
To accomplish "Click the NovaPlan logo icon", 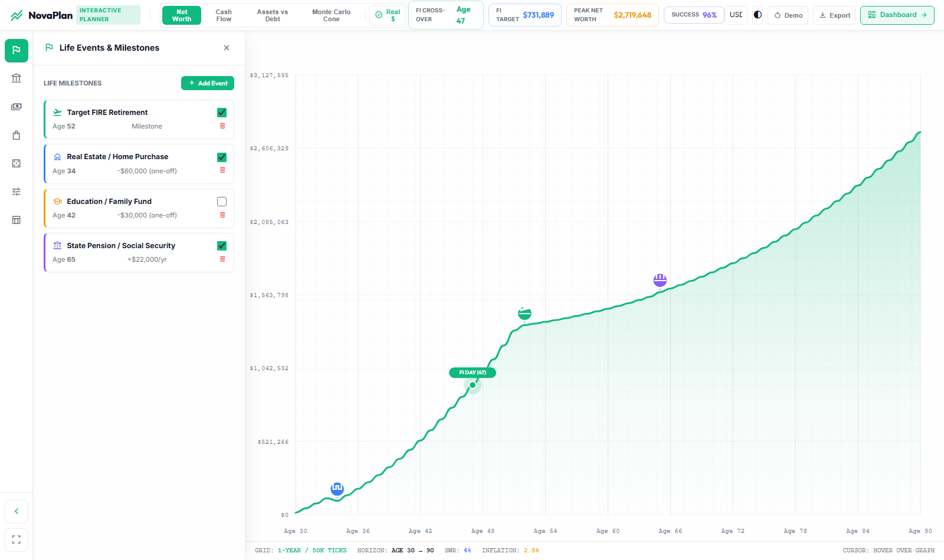I will point(17,15).
